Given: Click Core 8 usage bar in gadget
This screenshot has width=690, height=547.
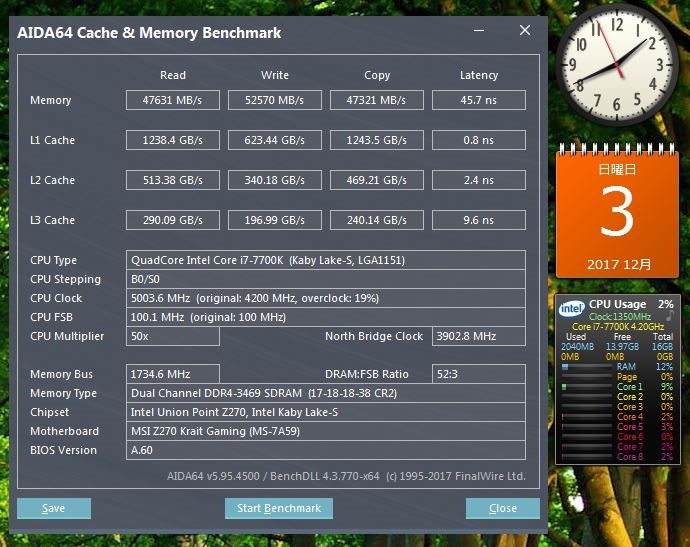Looking at the screenshot, I should click(x=587, y=457).
